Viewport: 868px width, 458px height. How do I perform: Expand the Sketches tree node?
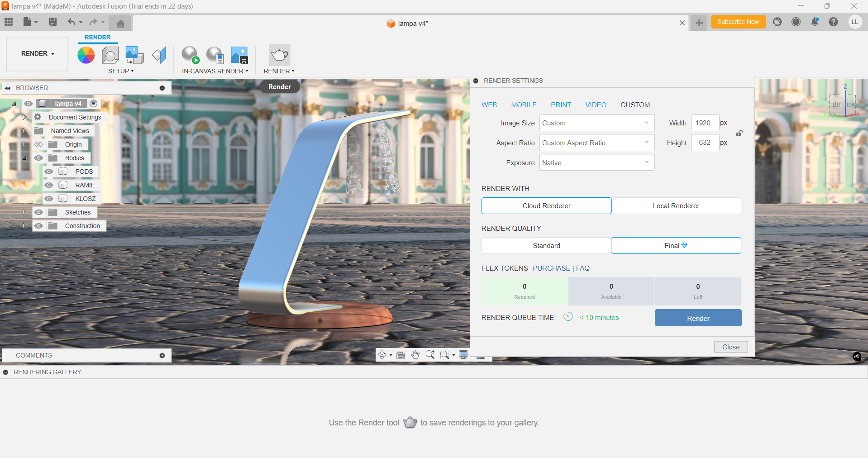(x=24, y=212)
